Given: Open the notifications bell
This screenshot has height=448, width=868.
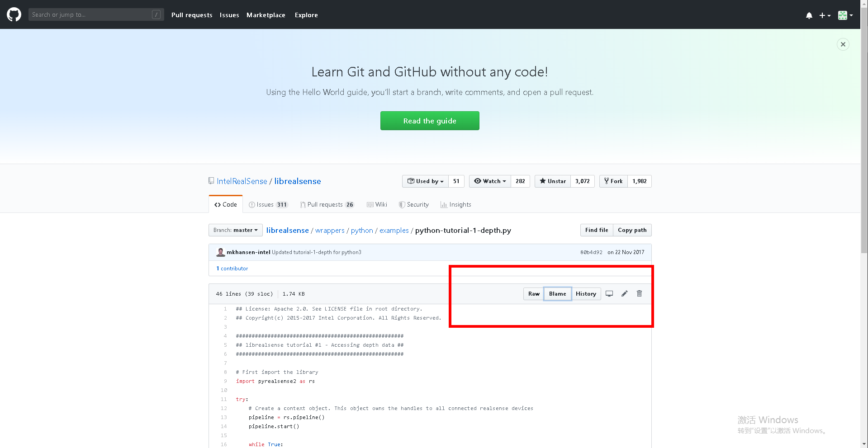Looking at the screenshot, I should click(809, 15).
